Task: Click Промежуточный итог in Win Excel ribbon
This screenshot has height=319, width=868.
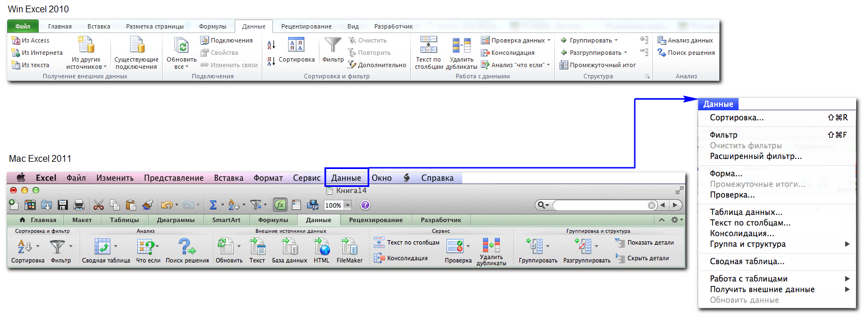Action: (598, 65)
